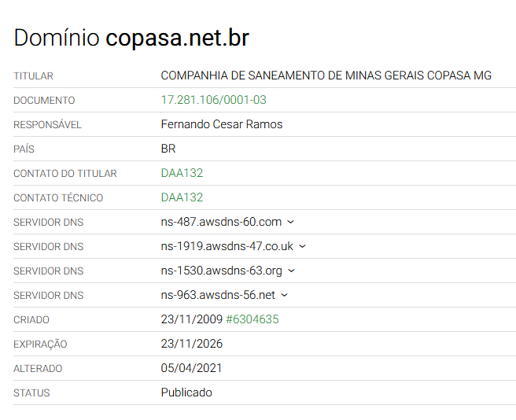Select the ns-1919.awsdns-47.co.uk server text

coord(227,246)
